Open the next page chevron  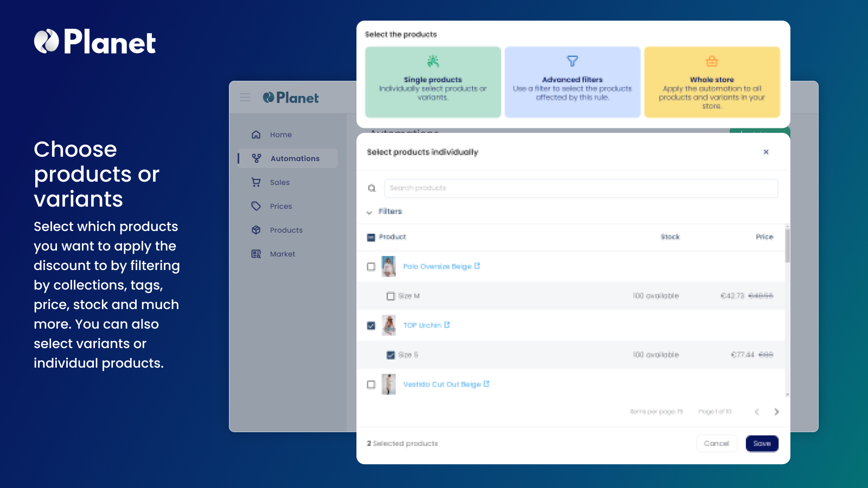coord(777,412)
